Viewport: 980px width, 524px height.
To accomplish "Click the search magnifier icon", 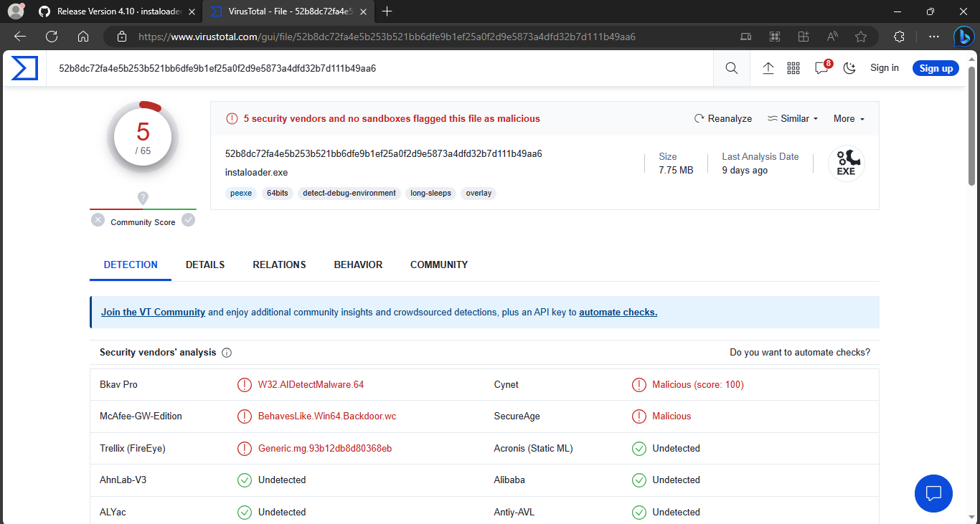I will (x=731, y=67).
